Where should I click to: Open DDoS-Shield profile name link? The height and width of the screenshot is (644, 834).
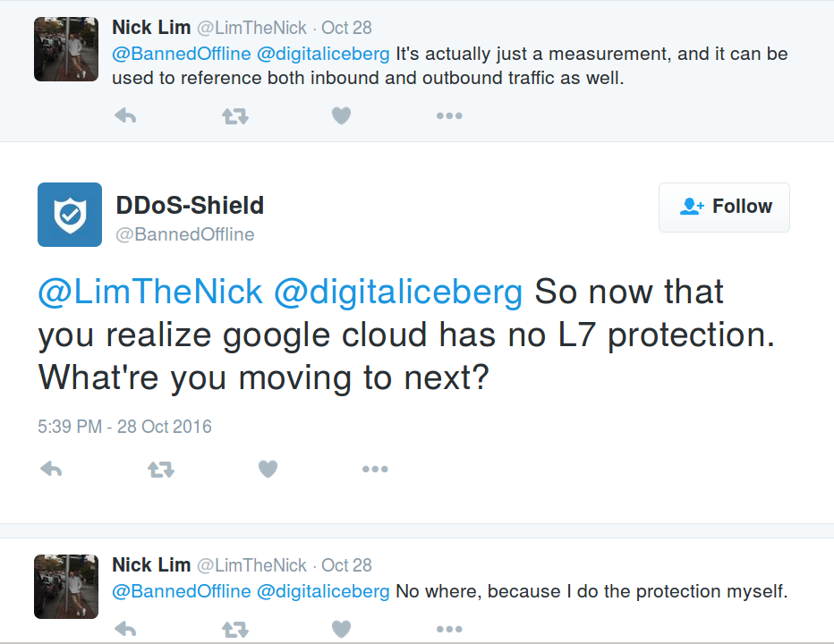(190, 205)
